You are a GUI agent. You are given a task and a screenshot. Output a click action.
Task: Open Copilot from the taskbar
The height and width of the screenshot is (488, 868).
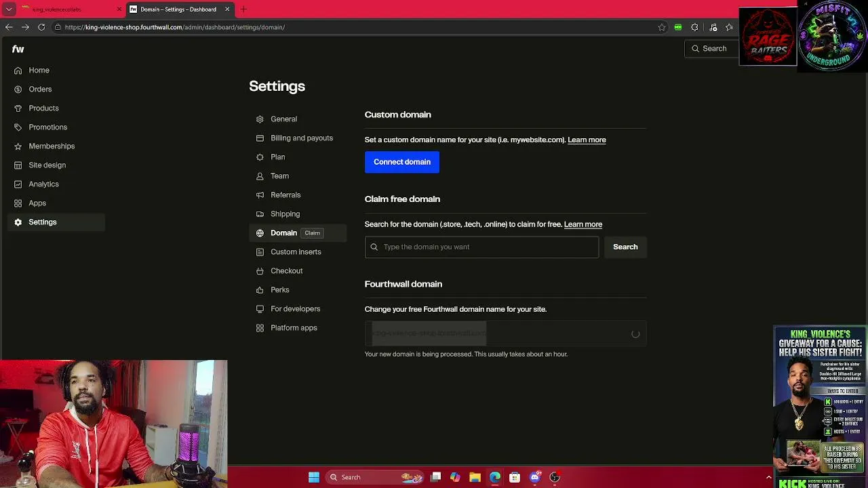(455, 477)
